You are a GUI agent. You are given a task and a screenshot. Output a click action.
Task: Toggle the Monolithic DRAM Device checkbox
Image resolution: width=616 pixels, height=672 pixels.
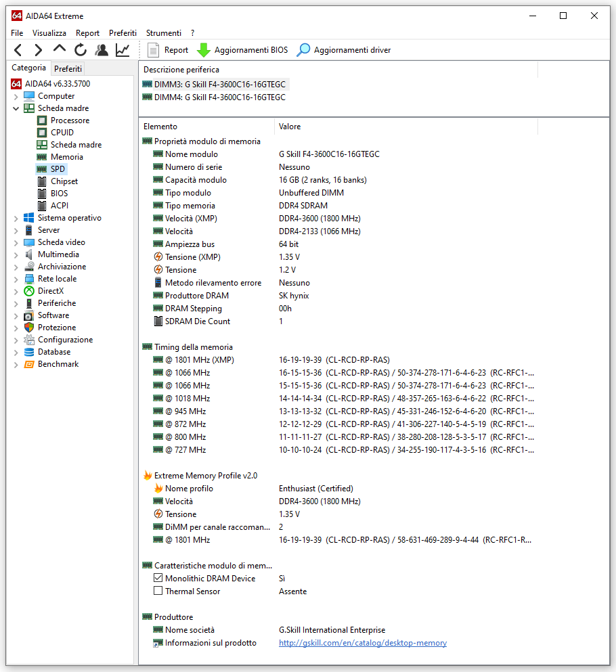click(158, 578)
